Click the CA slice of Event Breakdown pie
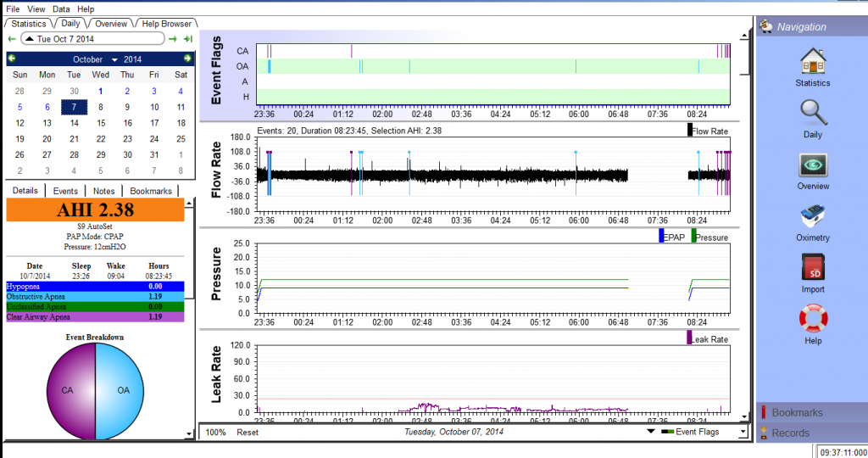868x458 pixels. 70,390
